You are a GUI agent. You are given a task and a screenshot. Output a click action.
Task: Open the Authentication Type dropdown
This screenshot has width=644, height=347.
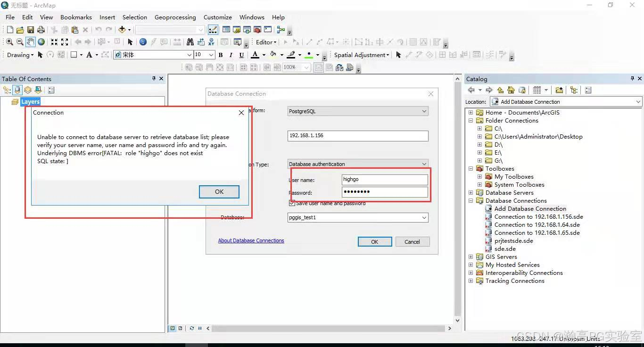pos(358,164)
